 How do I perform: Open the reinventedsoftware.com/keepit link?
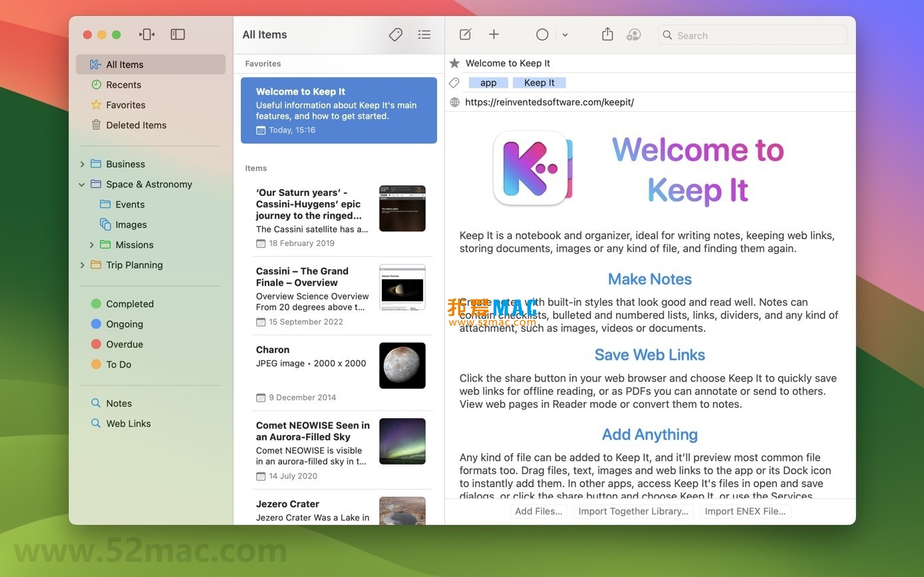tap(549, 102)
